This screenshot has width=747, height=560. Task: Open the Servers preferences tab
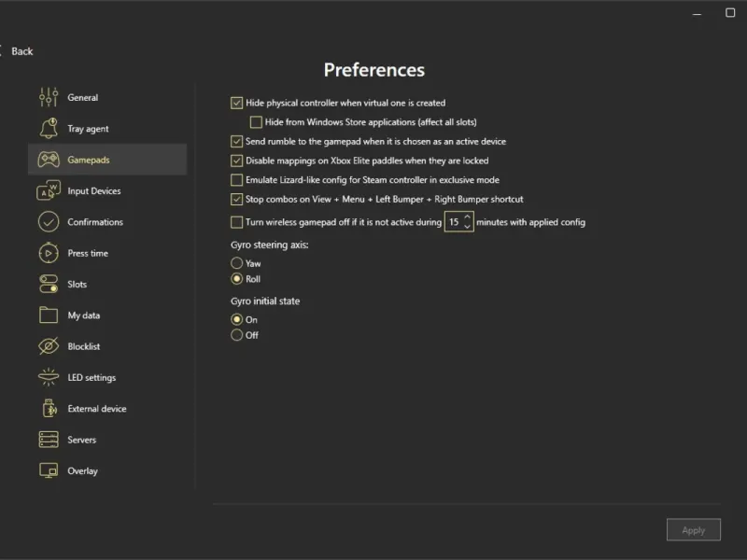pos(81,440)
